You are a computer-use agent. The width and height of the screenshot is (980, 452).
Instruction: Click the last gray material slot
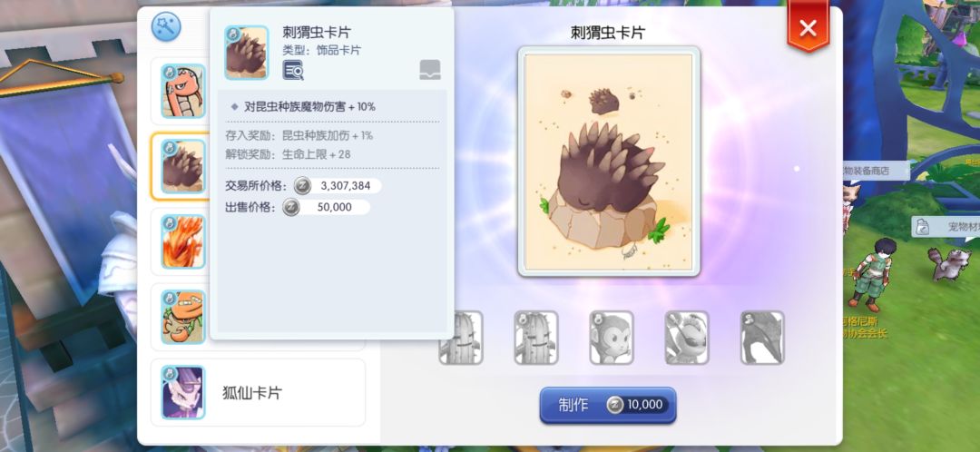click(762, 338)
